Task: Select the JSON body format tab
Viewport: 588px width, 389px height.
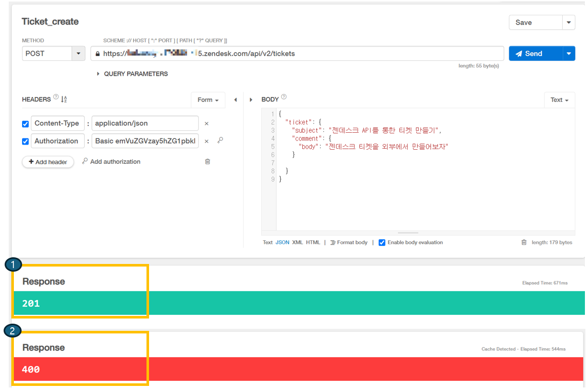Action: pos(282,242)
